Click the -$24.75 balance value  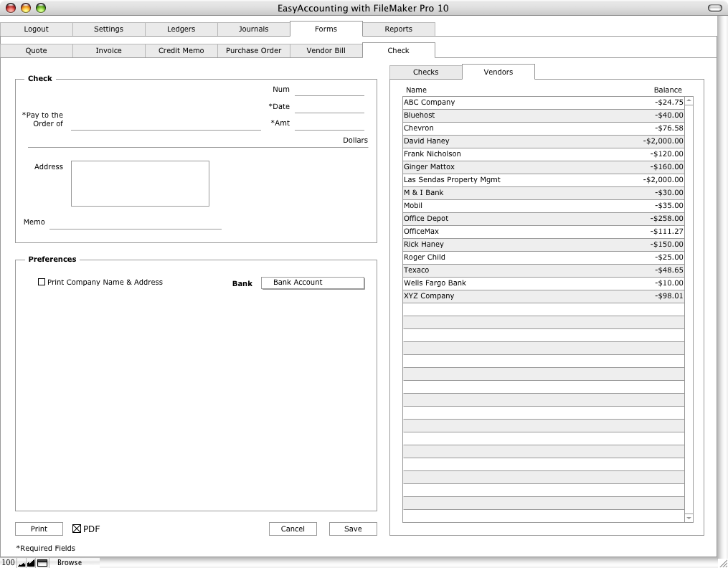[x=669, y=103]
